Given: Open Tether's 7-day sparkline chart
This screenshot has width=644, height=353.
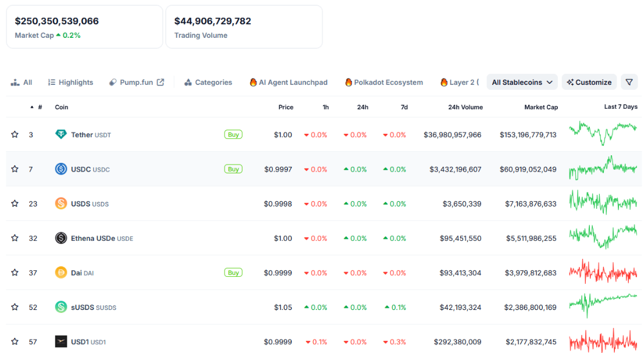Looking at the screenshot, I should click(603, 133).
